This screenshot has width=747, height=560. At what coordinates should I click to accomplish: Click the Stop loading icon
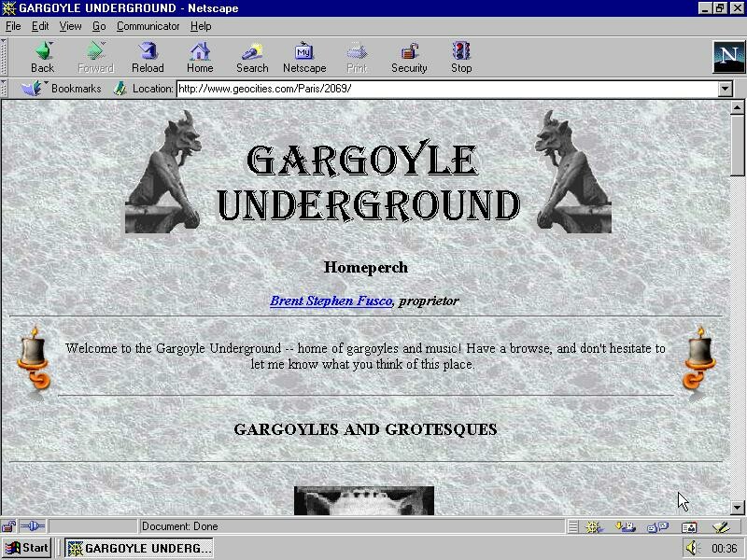(461, 57)
